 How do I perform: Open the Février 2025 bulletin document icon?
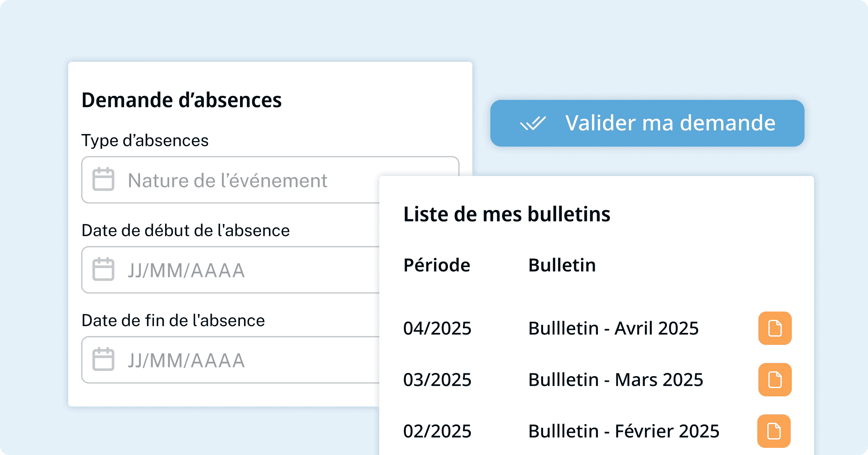[774, 431]
